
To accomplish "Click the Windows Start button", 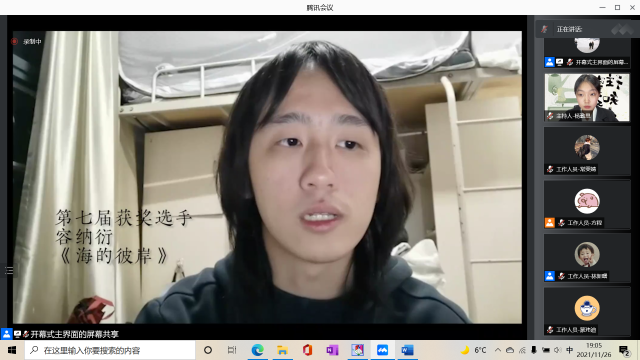I will click(12, 350).
